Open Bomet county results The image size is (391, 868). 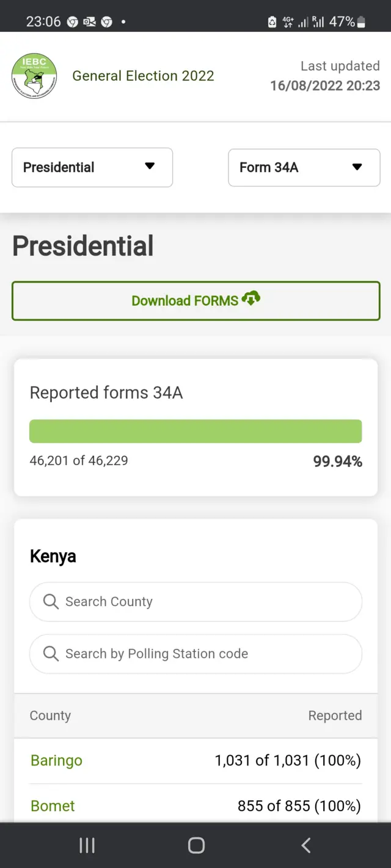53,806
